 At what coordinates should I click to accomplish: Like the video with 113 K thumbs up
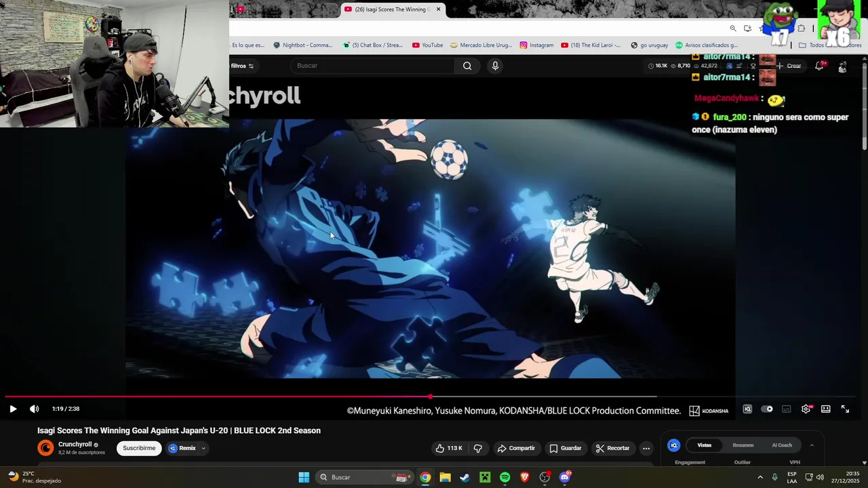click(448, 448)
